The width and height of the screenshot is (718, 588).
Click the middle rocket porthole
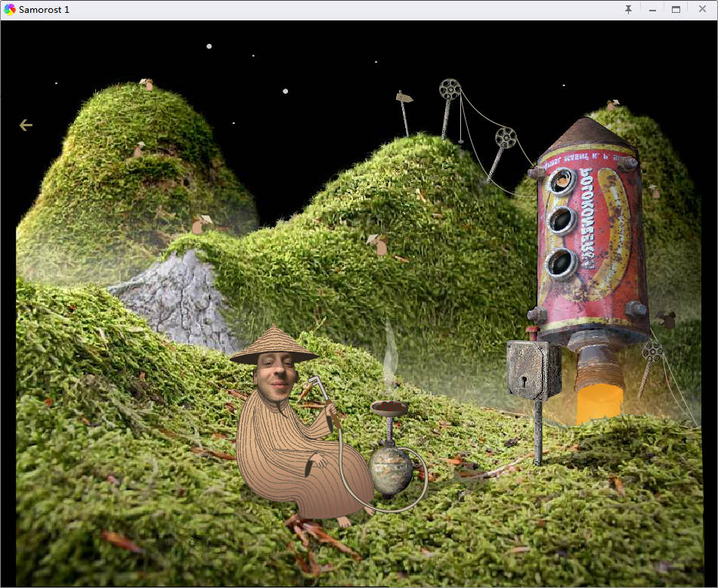(561, 220)
